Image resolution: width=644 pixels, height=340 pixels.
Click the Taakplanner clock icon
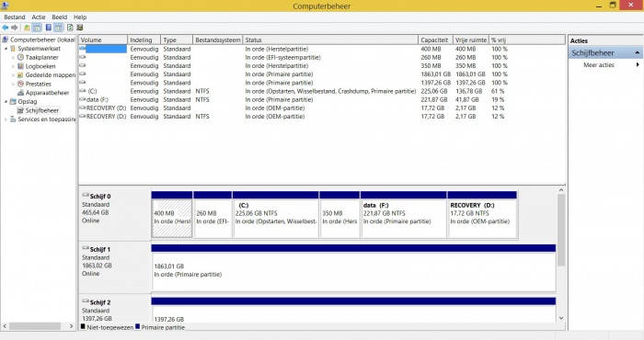tap(20, 57)
